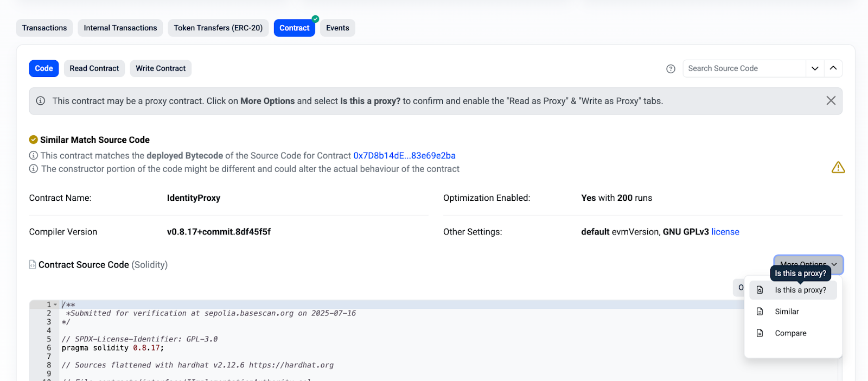Open the GNU GPLv3 license link
868x381 pixels.
click(725, 232)
